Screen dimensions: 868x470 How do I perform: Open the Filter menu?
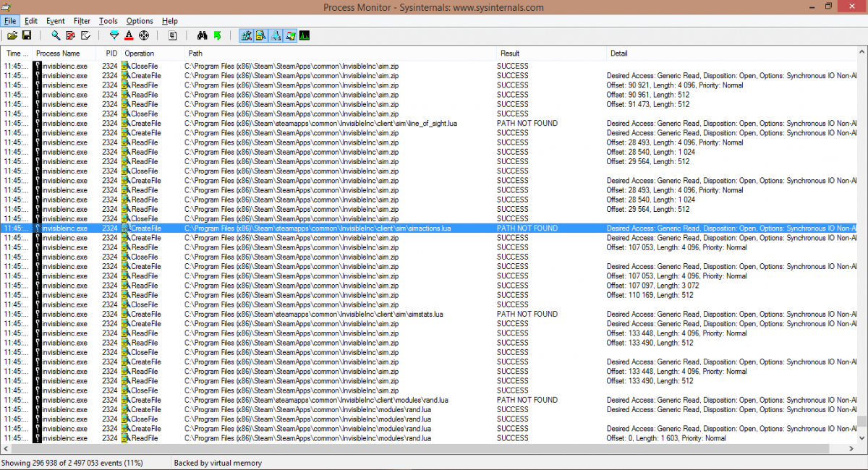pos(82,21)
